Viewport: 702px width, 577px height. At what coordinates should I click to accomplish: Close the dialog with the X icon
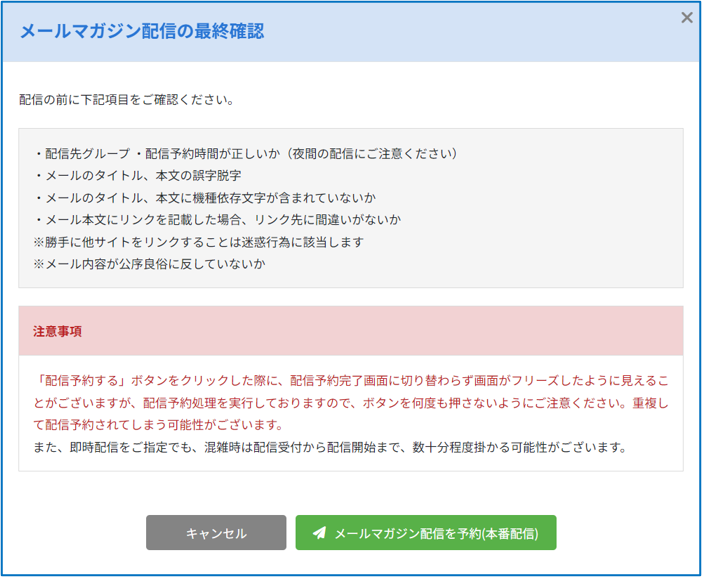pos(687,17)
